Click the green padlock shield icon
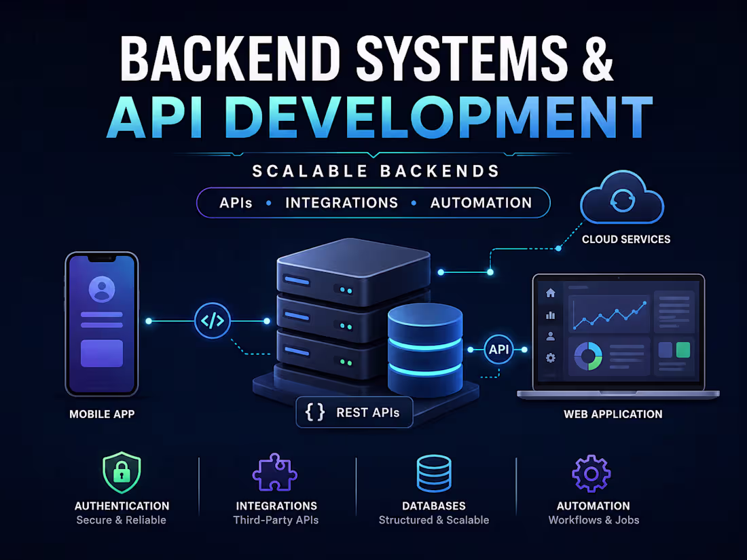The width and height of the screenshot is (747, 560). click(x=122, y=472)
